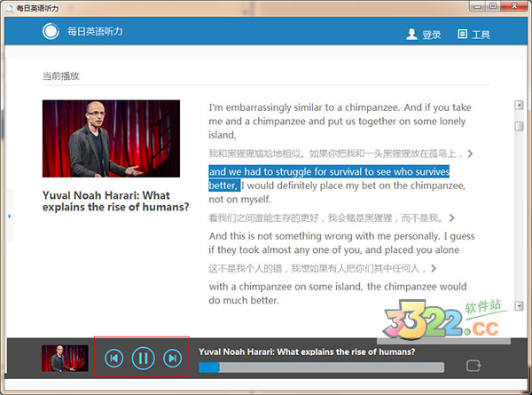
Task: Click transcript scrollbar down arrow
Action: [x=519, y=306]
